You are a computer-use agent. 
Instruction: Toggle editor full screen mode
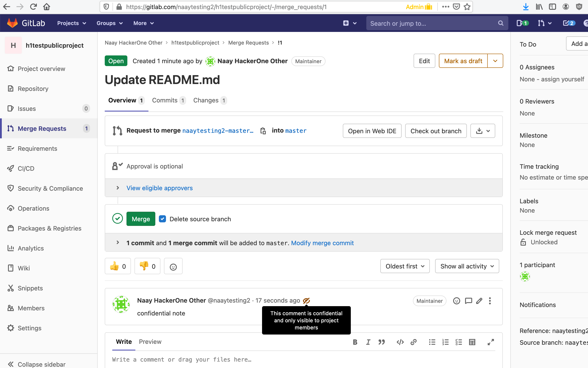(491, 342)
